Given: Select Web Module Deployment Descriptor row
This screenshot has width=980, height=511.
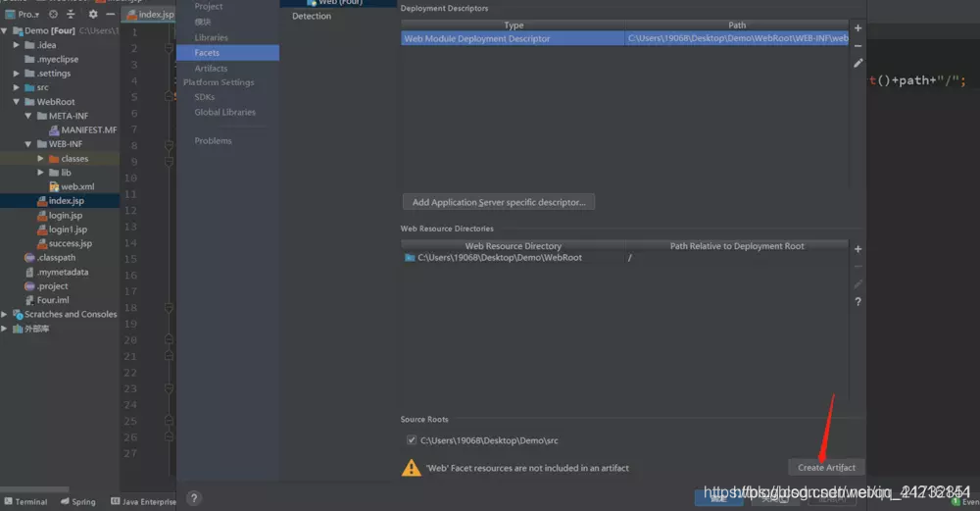Looking at the screenshot, I should [x=624, y=38].
